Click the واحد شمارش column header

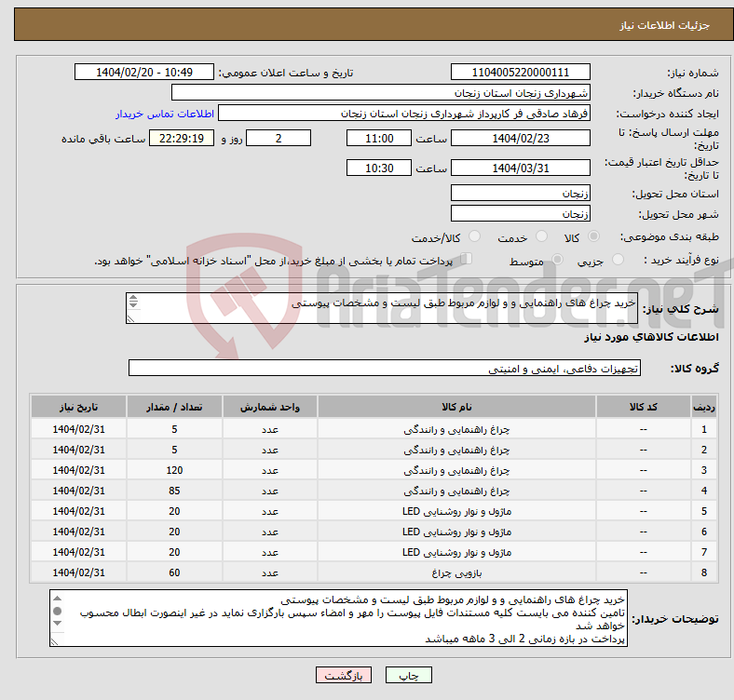(x=270, y=407)
